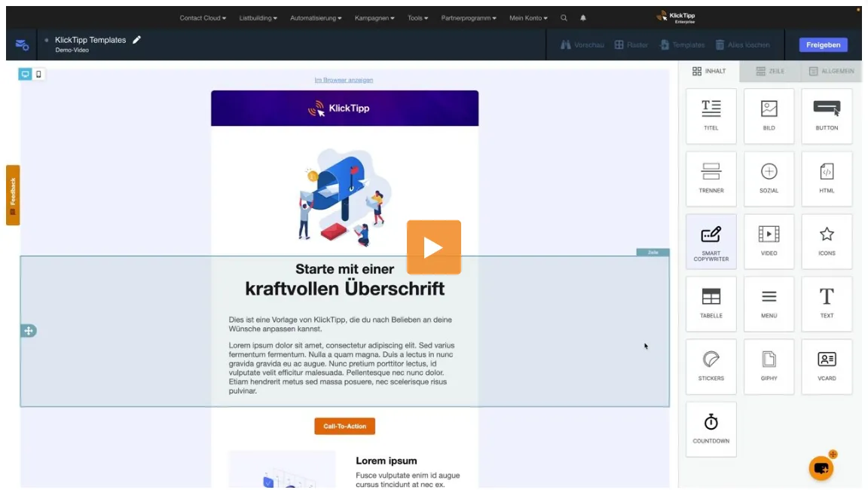Click the Freigeben button
868x490 pixels.
823,44
